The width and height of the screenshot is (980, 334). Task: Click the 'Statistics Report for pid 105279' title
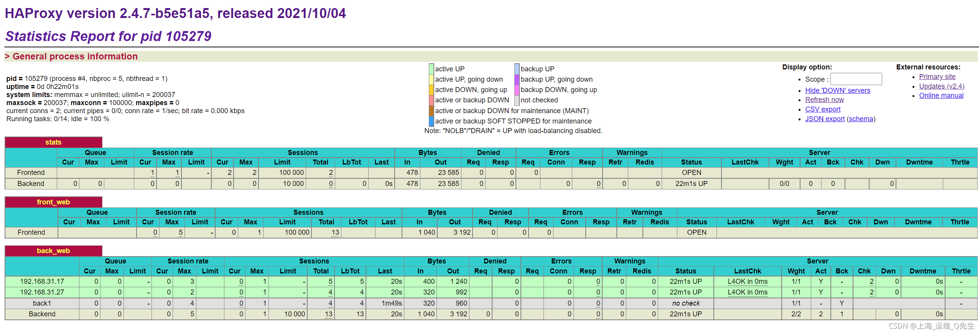(108, 36)
